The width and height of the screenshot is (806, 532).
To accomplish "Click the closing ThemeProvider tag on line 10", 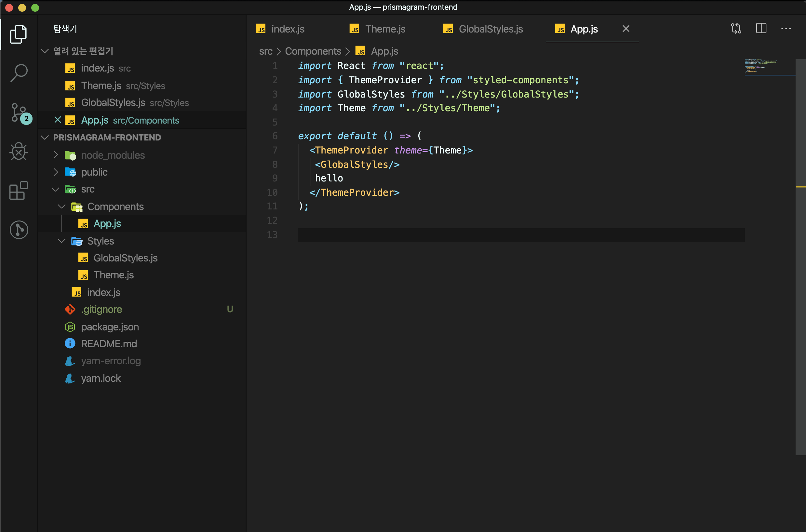I will pos(354,193).
